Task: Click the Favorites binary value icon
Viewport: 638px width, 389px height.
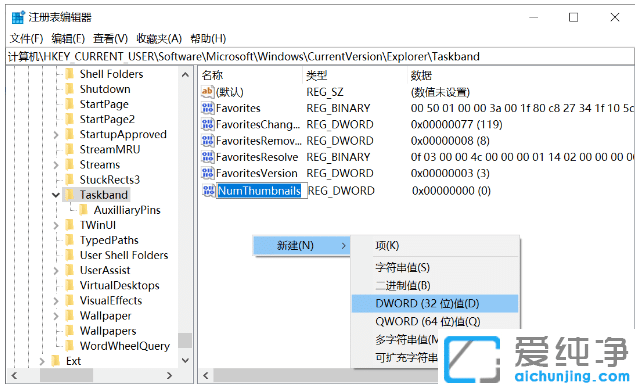Action: (x=208, y=108)
